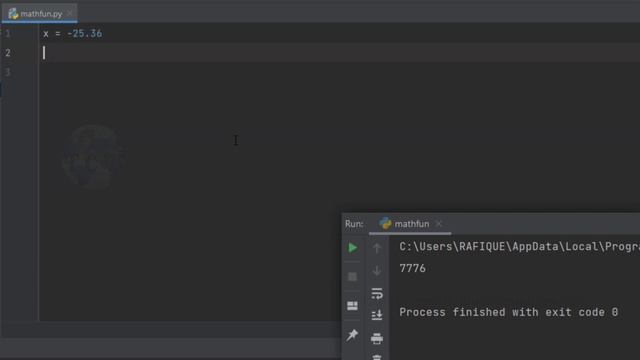The image size is (640, 360).
Task: Click the Down the stack trace arrow
Action: (x=377, y=270)
